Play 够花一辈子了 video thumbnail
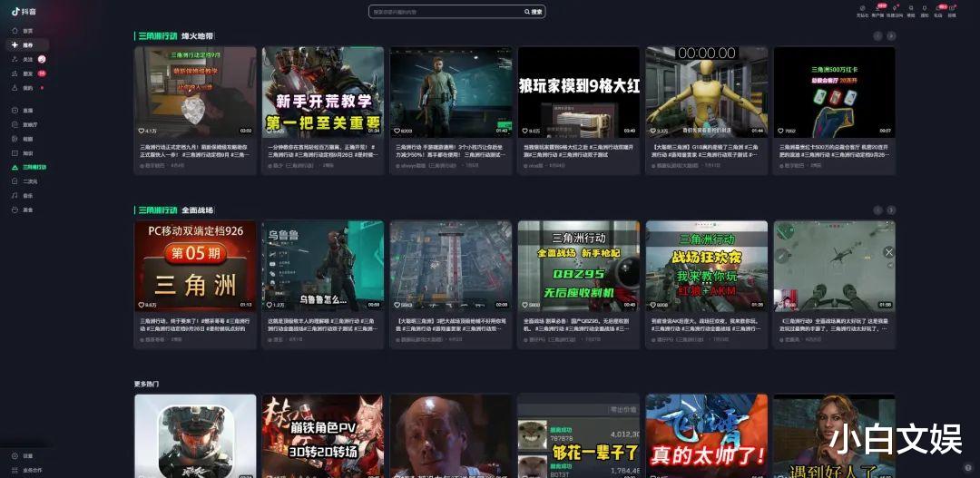 point(579,436)
